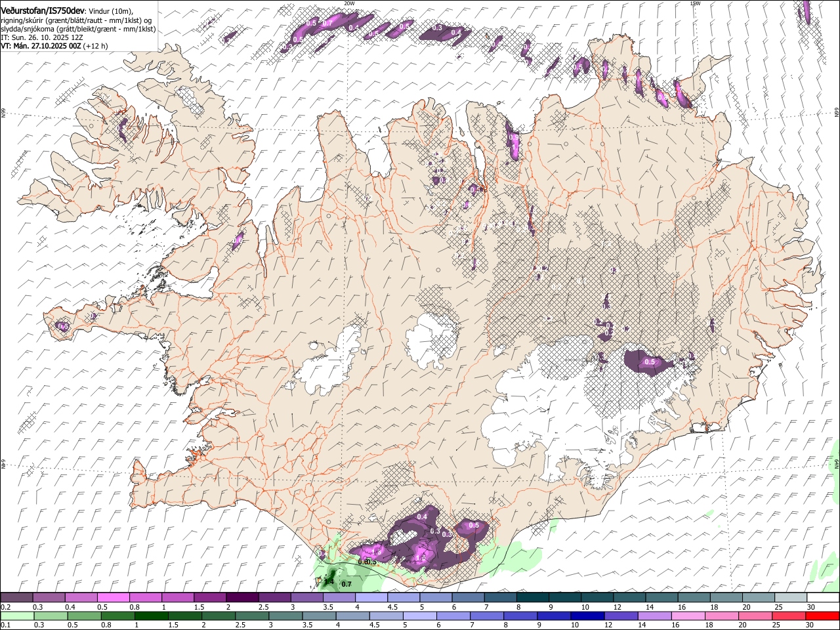Pick the 6 swatch in the blue rain scale
Screen dimensions: 840x630
pos(453,616)
